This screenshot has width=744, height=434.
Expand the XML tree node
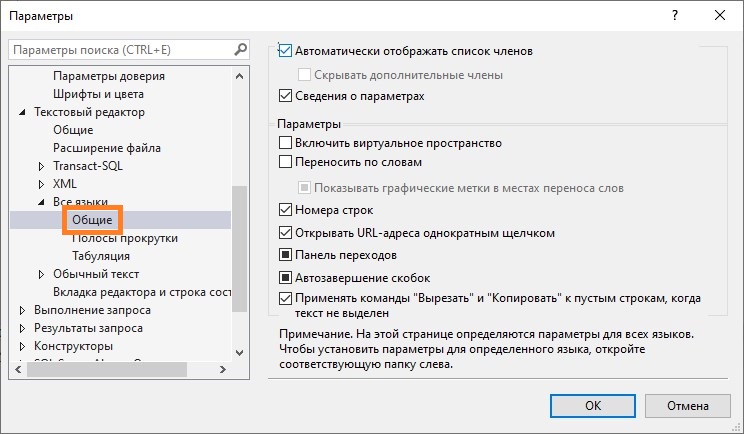tap(41, 184)
